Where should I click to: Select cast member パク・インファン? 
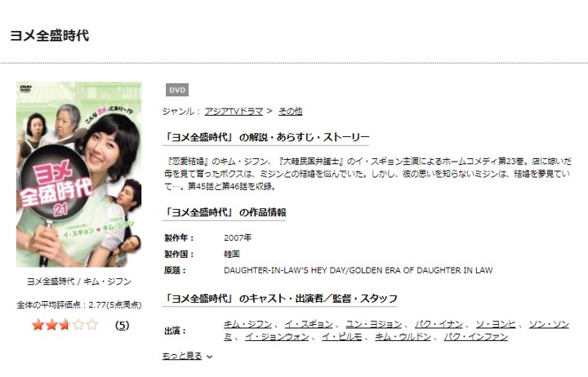point(476,337)
